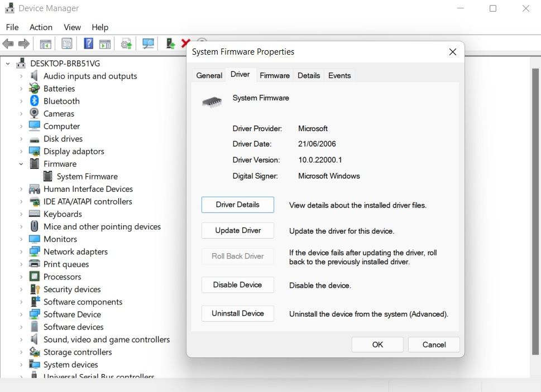Click Scan for hardware changes toolbar icon
The width and height of the screenshot is (541, 392).
pos(148,43)
